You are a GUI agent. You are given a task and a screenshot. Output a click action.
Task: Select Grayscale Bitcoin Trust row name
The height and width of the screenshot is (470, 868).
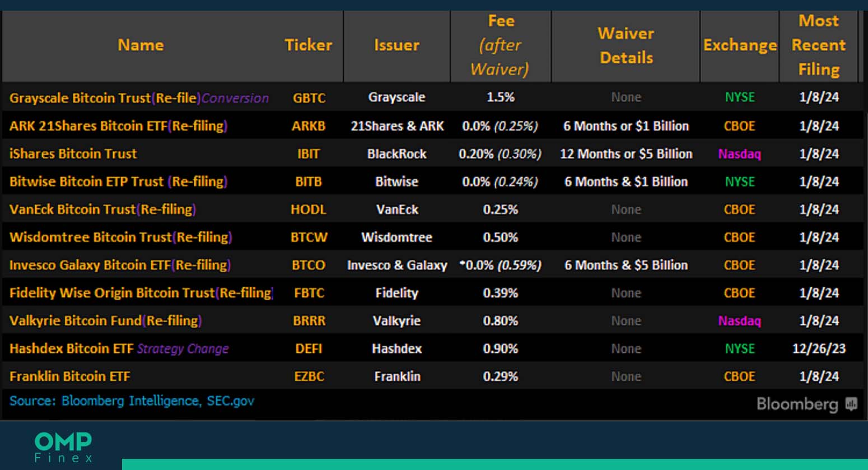pyautogui.click(x=139, y=98)
